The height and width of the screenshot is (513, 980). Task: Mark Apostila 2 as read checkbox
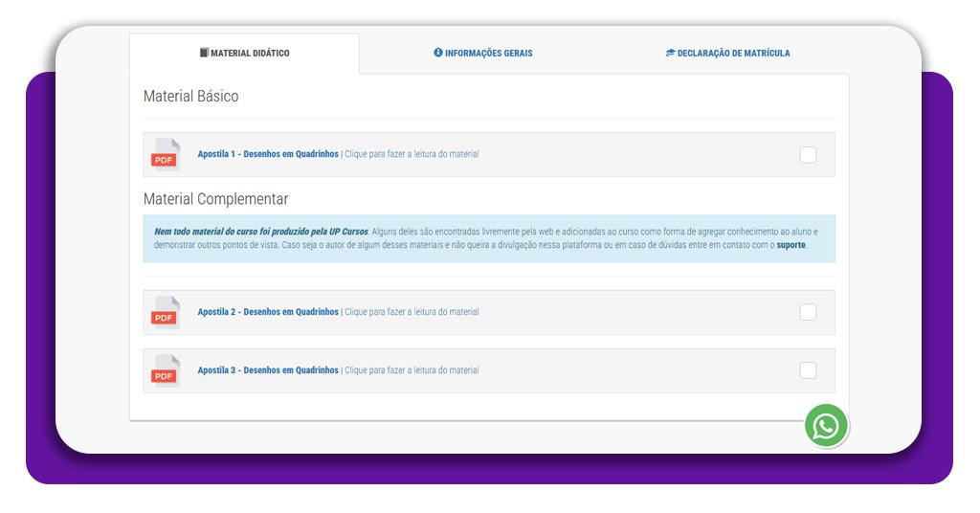pyautogui.click(x=808, y=312)
